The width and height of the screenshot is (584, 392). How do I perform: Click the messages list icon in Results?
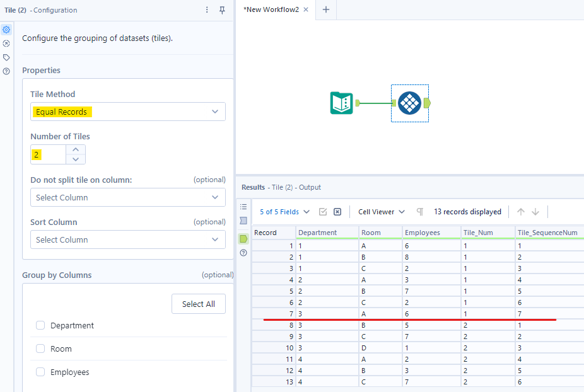click(243, 207)
